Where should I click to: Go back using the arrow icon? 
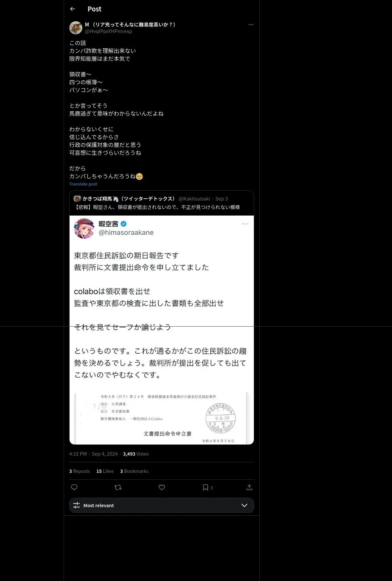tap(73, 9)
